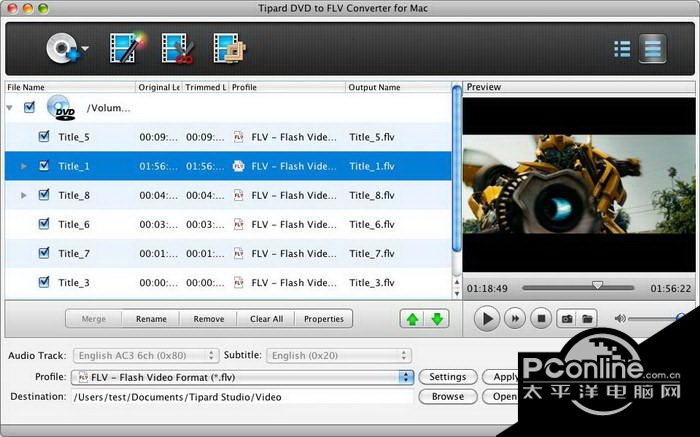Click the FLV profile icon for Title_5
Viewport: 700px width, 437px height.
(x=239, y=137)
